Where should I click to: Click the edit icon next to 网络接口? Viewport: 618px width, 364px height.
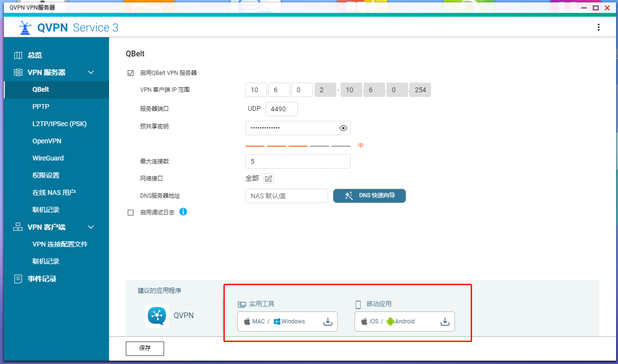(x=269, y=179)
